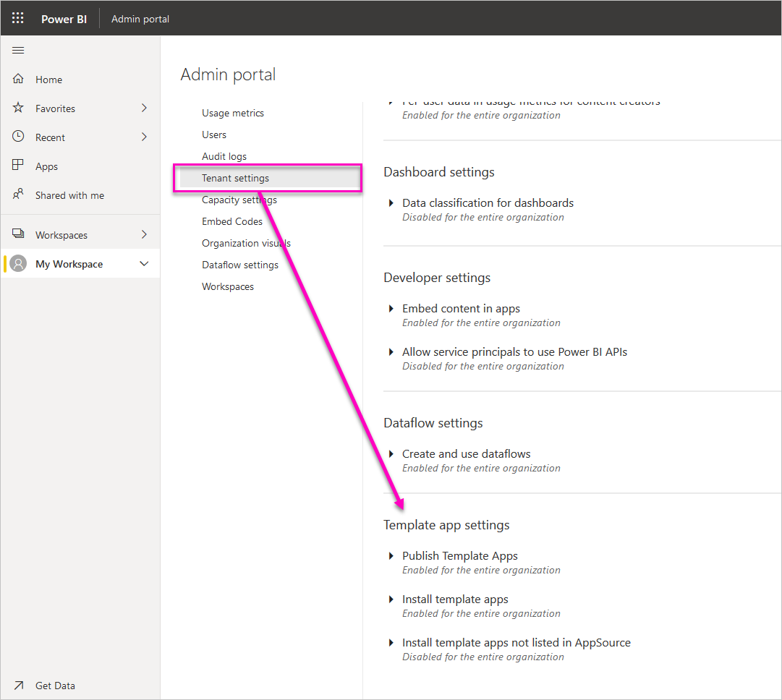The height and width of the screenshot is (700, 782).
Task: Click the Workspaces stacked-windows icon
Action: tap(18, 234)
